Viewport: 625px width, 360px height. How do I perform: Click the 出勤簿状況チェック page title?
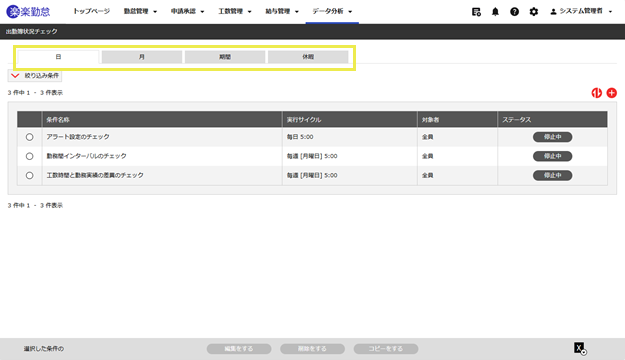coord(31,31)
